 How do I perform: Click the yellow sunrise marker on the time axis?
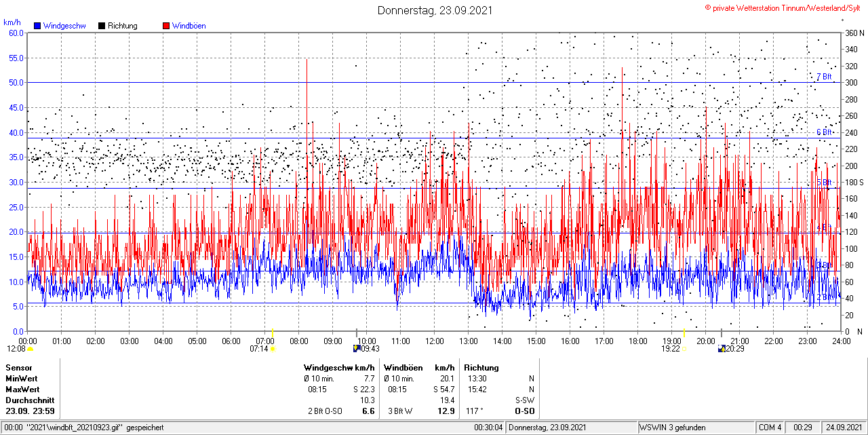[x=273, y=333]
